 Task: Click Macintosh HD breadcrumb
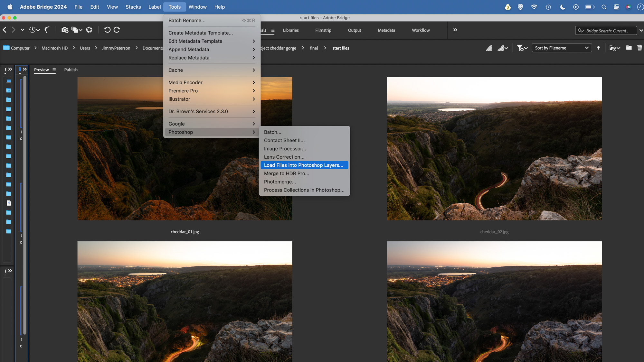click(55, 48)
